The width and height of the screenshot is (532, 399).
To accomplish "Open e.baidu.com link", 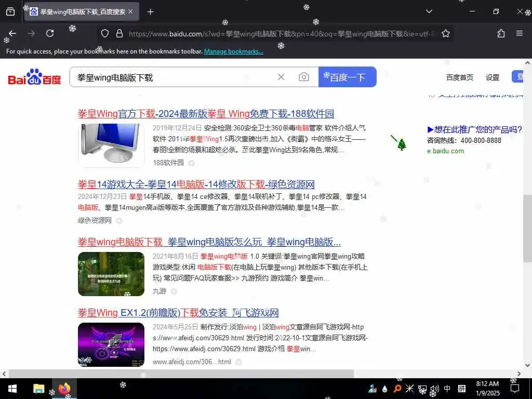I will 445,151.
